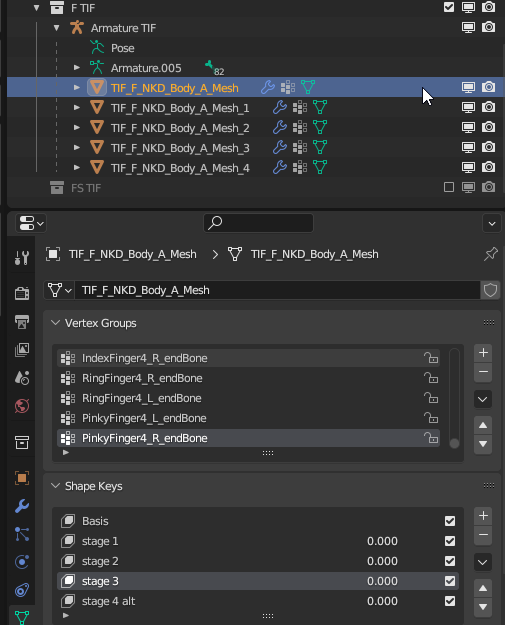The width and height of the screenshot is (505, 625).
Task: Open the Tool properties tab
Action: point(22,258)
